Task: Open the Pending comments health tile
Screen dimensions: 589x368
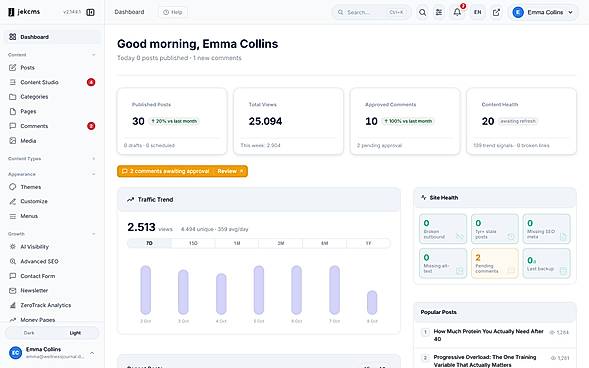Action: pos(495,263)
